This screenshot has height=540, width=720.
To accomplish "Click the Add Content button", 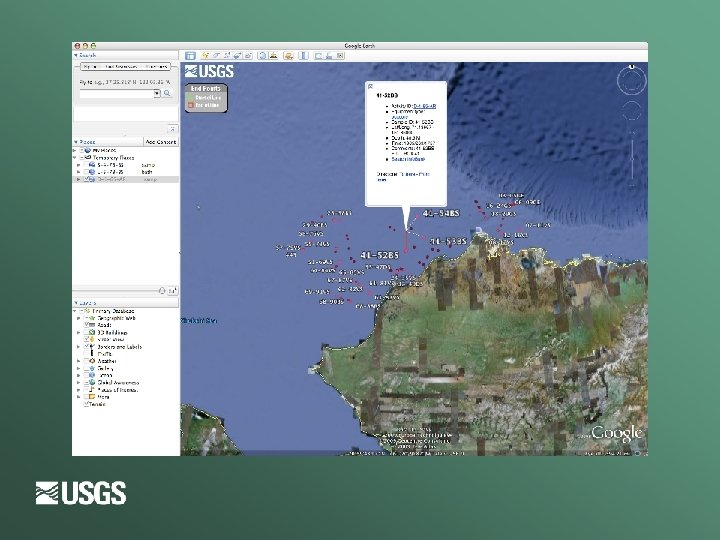I will [160, 143].
